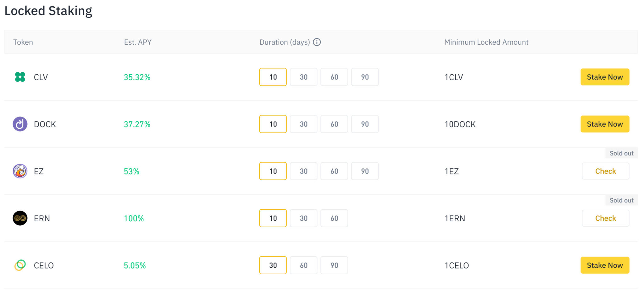Screen dimensions: 644x294
Task: Click Check button for EZ
Action: pyautogui.click(x=605, y=171)
